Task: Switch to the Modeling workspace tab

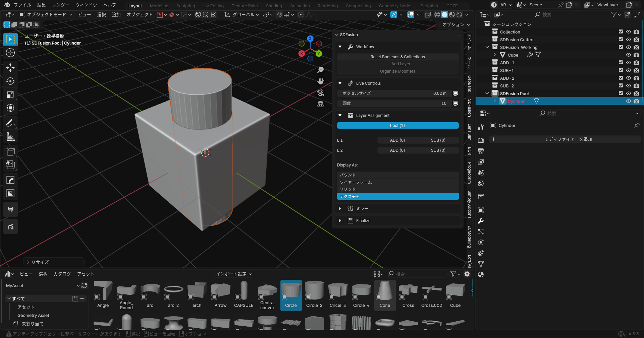Action: pyautogui.click(x=159, y=6)
